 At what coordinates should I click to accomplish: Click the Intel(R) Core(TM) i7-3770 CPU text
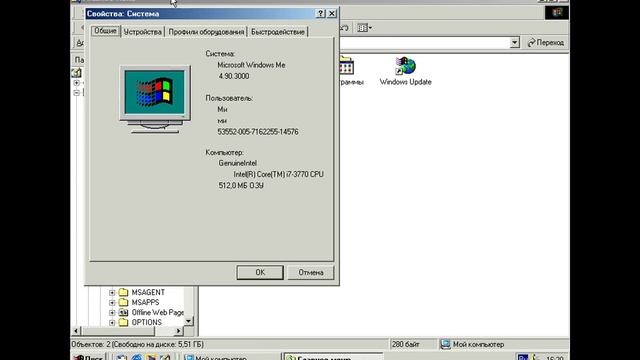[279, 174]
